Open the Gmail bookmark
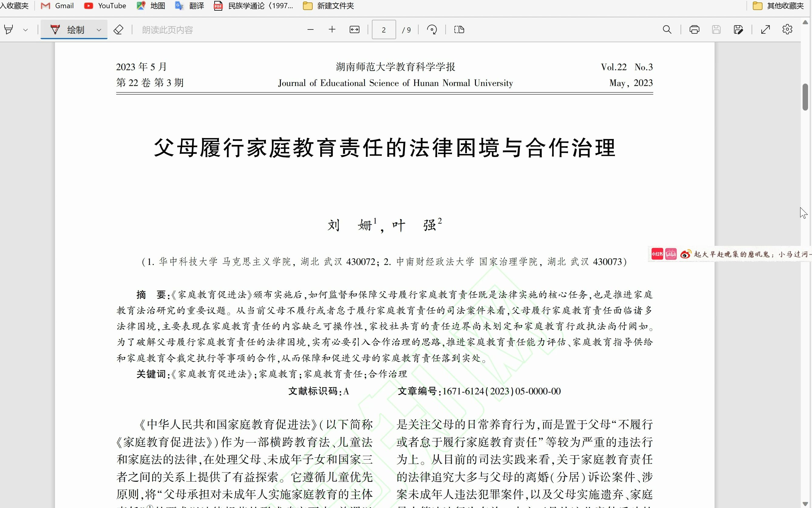Viewport: 812px width, 508px height. click(57, 6)
